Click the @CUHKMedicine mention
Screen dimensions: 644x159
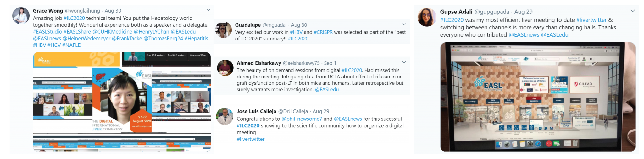point(112,32)
